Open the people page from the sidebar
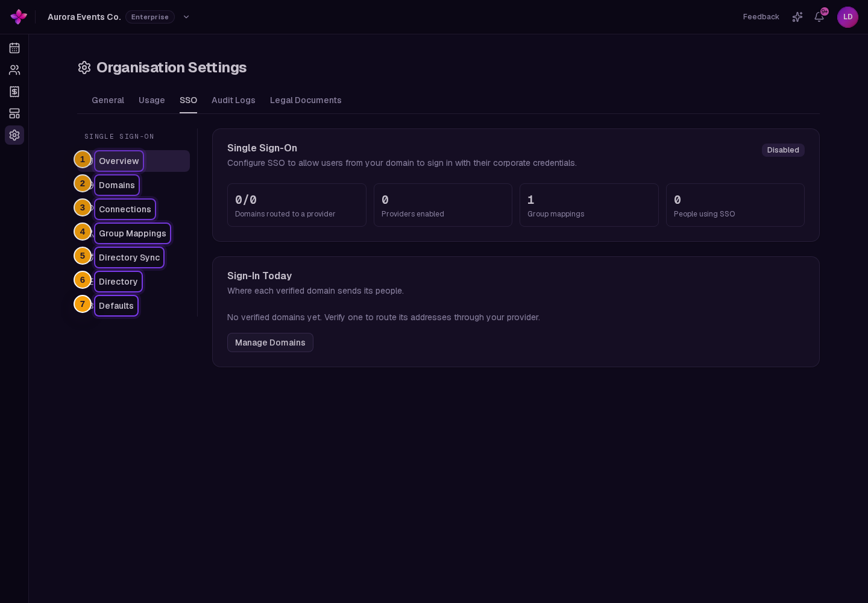868x603 pixels. [14, 70]
